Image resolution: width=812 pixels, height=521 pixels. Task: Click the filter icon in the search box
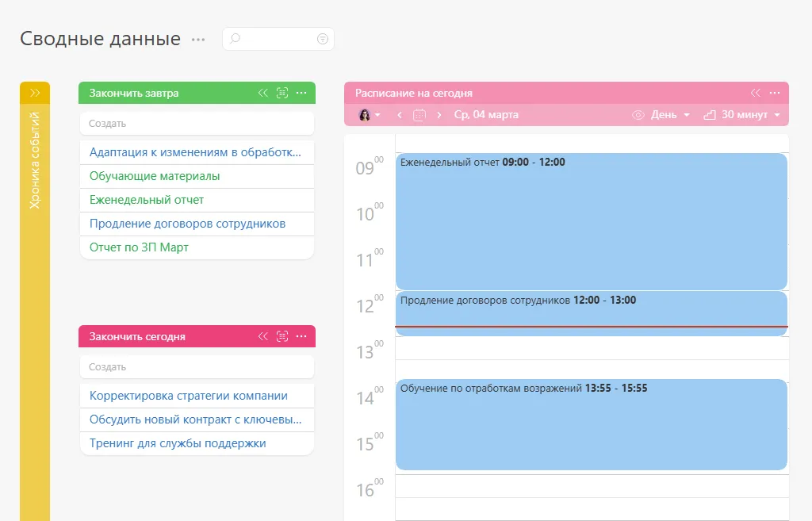pyautogui.click(x=323, y=39)
